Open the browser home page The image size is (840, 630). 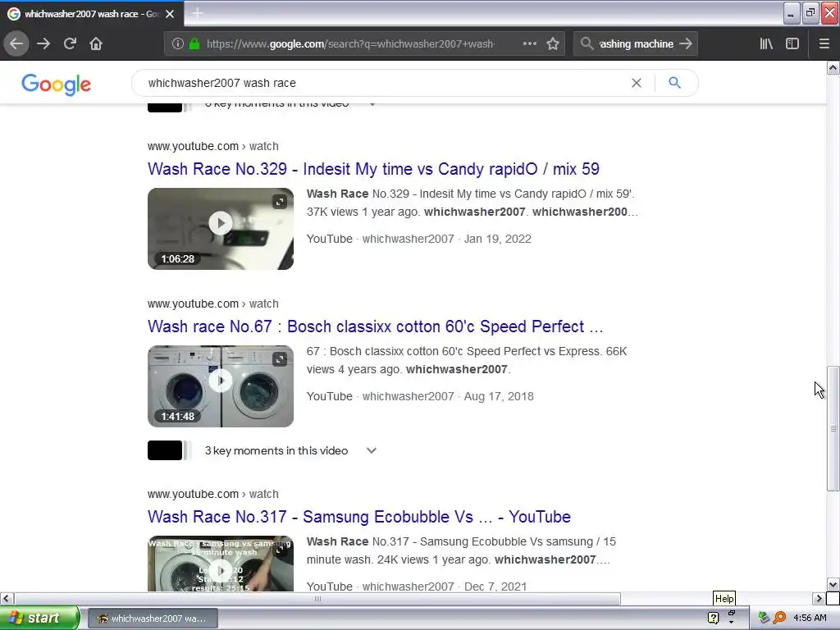point(96,43)
